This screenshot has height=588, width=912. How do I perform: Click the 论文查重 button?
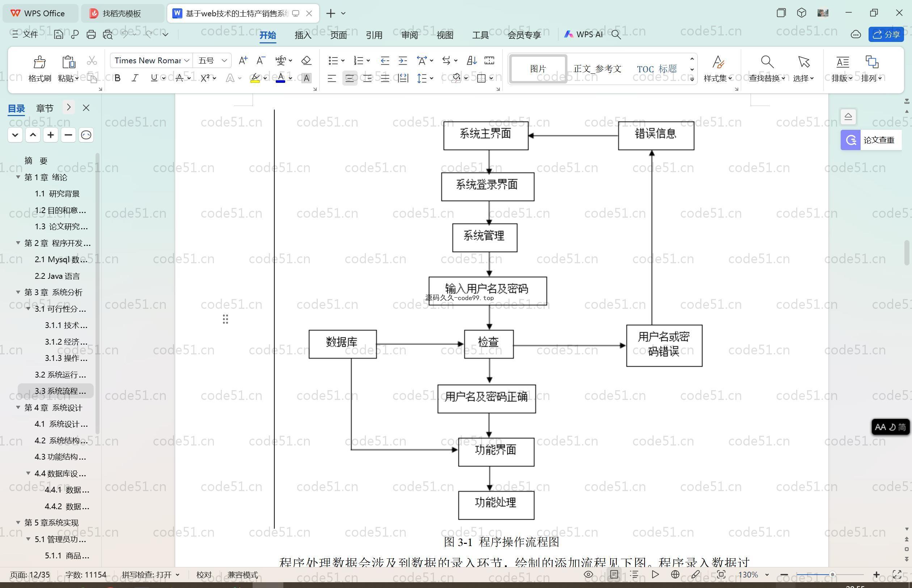pyautogui.click(x=871, y=140)
